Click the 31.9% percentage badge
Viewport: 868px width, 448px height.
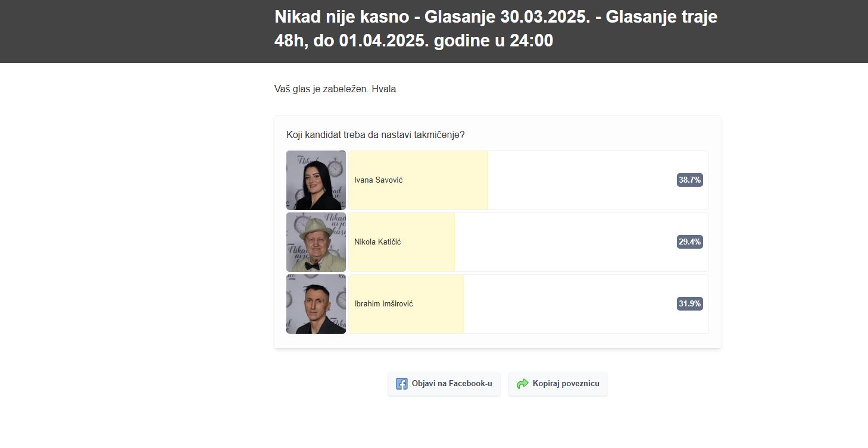pos(689,303)
